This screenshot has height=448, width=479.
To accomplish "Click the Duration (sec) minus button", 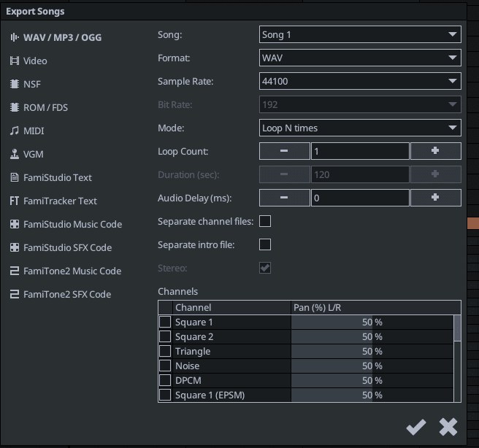I will tap(285, 174).
